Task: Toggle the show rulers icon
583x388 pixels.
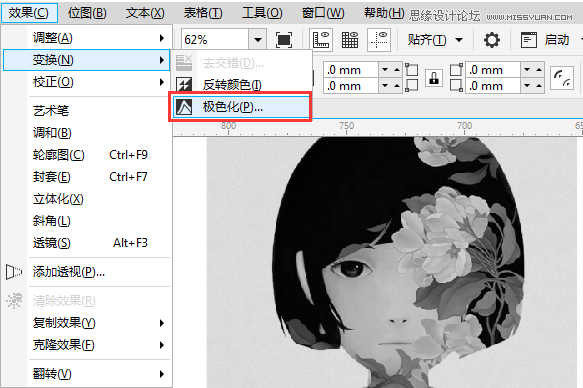Action: pyautogui.click(x=321, y=39)
